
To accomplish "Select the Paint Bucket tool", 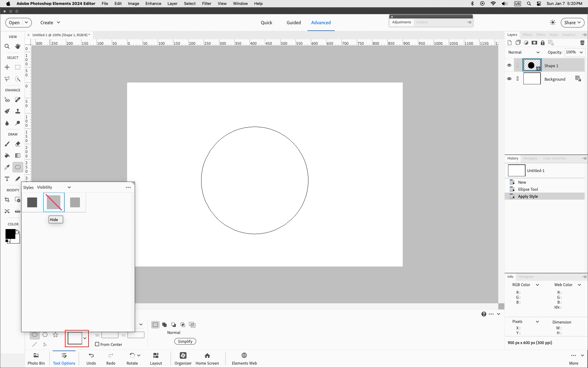I will point(7,155).
